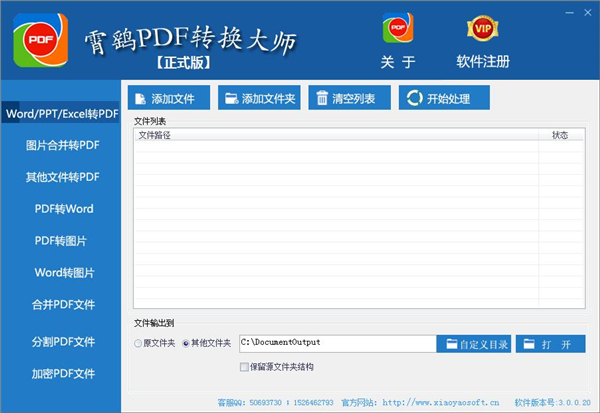Viewport: 600px width, 413px height.
Task: Open output folder with 打开 button
Action: pos(550,344)
